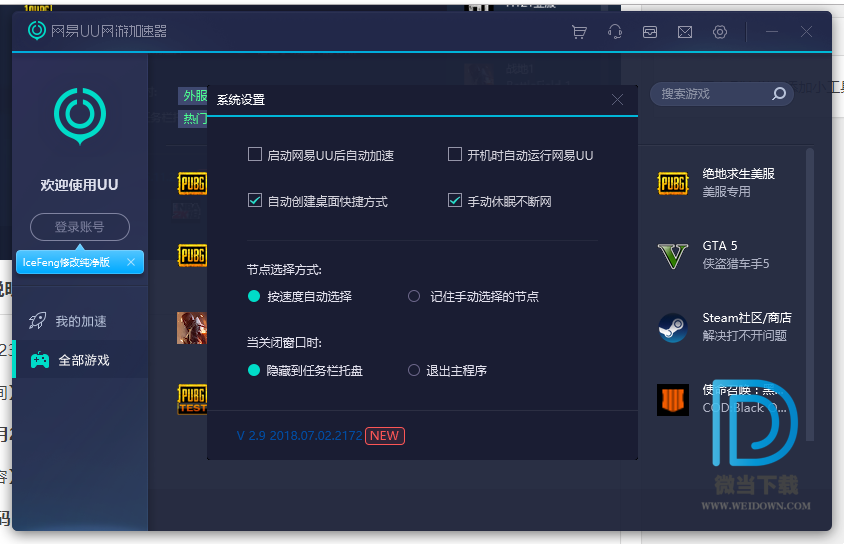Select 按速度自动选择 radio button
This screenshot has height=544, width=844.
pyautogui.click(x=254, y=296)
